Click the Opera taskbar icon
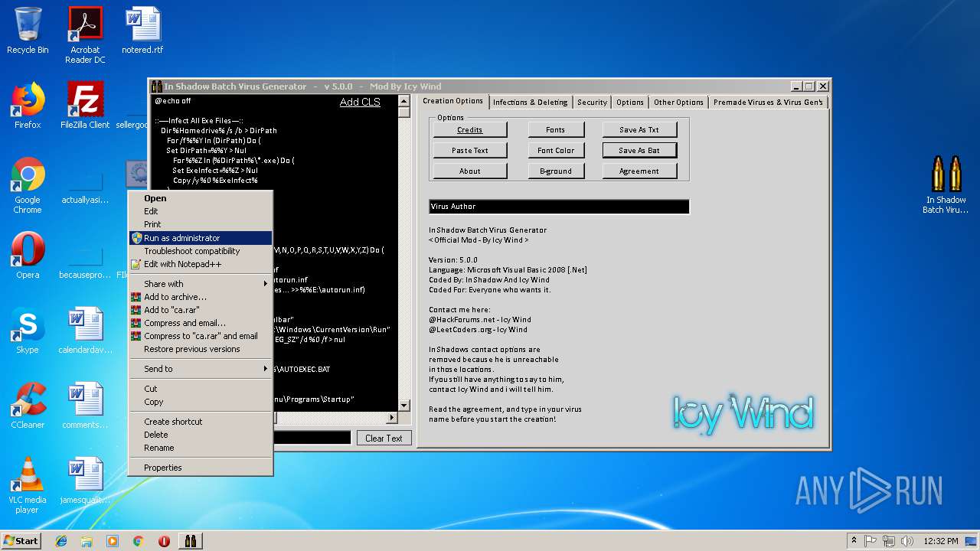The image size is (980, 551). point(164,541)
